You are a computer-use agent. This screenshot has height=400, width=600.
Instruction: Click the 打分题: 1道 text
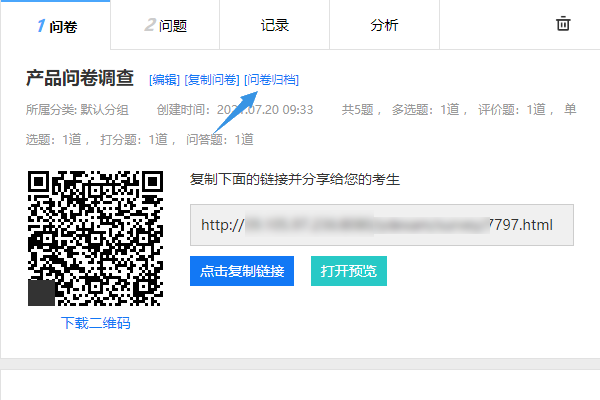(134, 139)
